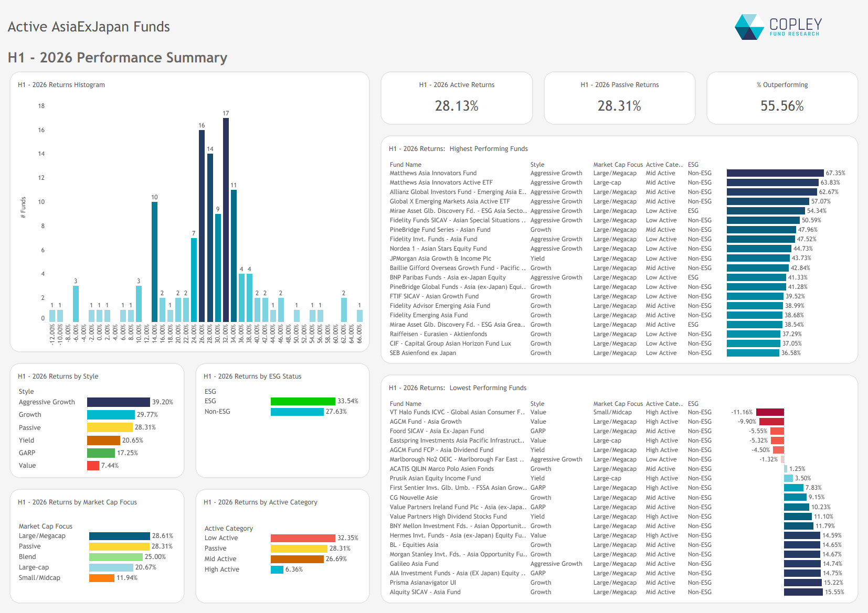Viewport: 868px width, 613px height.
Task: Select the -9.90% negative return bar
Action: 771,422
